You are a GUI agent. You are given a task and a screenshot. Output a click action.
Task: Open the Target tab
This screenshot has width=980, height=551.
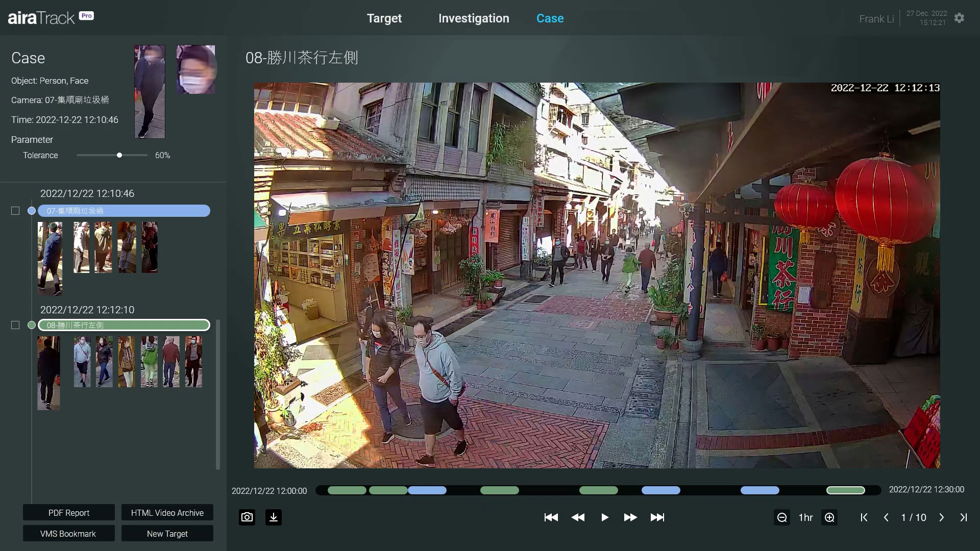384,18
